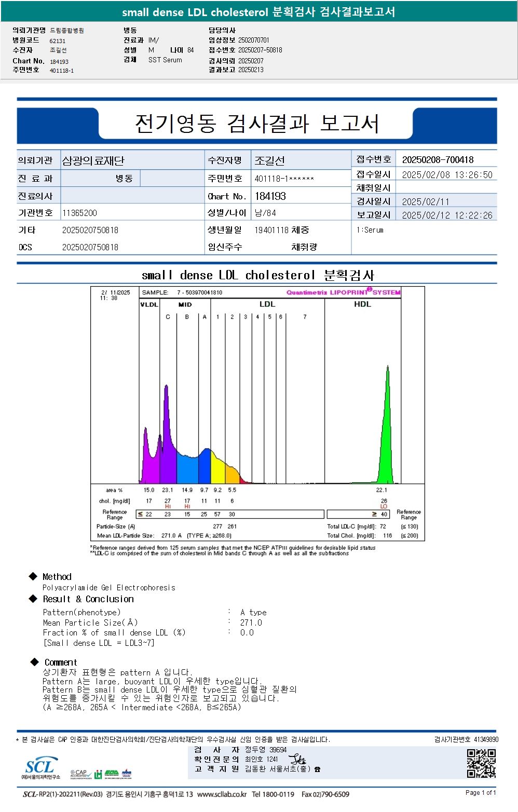
Task: Click the 전기영동 검사결과 보고서 title banner
Action: click(x=257, y=124)
